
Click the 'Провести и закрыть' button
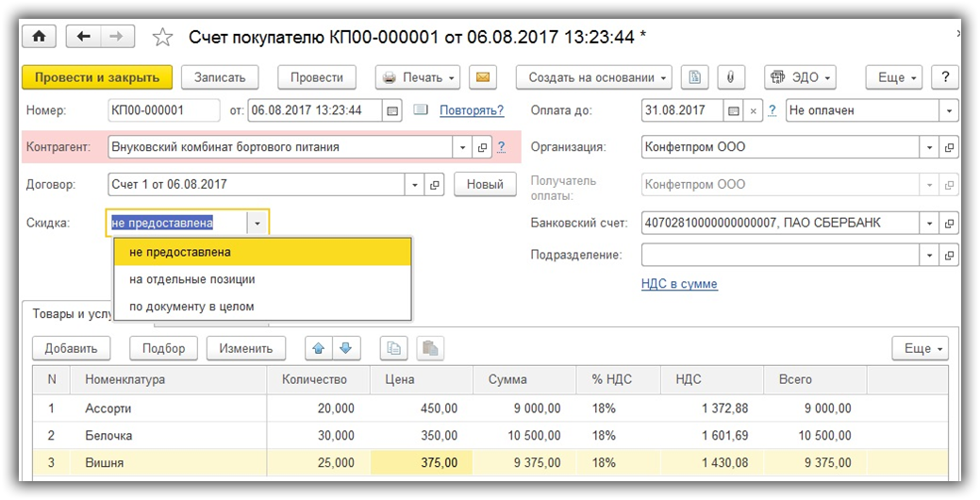tap(97, 77)
